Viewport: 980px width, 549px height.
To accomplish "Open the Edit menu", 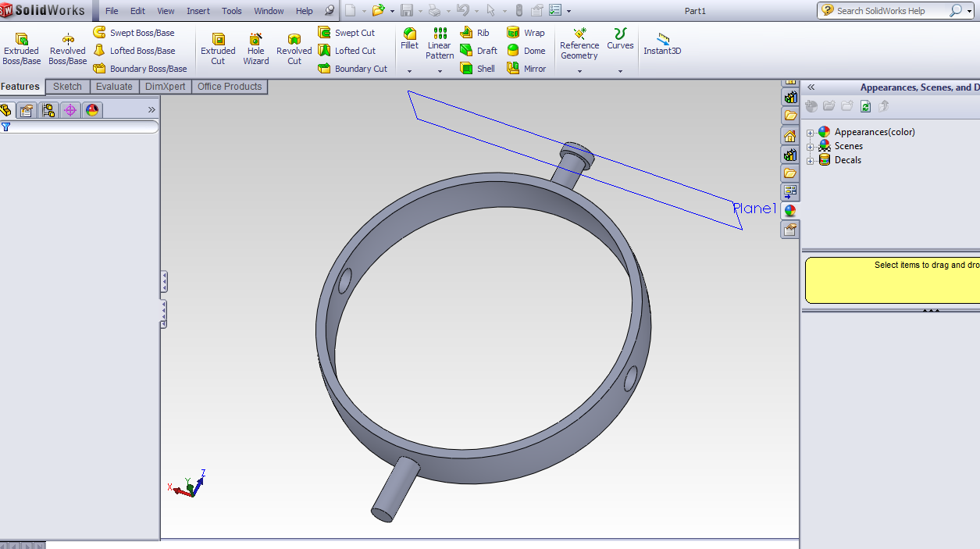I will tap(137, 11).
